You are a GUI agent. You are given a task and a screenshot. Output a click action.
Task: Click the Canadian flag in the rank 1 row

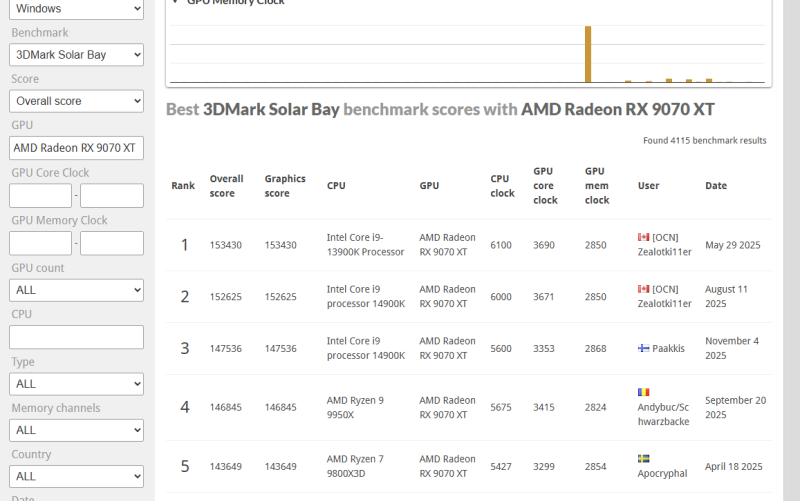643,237
